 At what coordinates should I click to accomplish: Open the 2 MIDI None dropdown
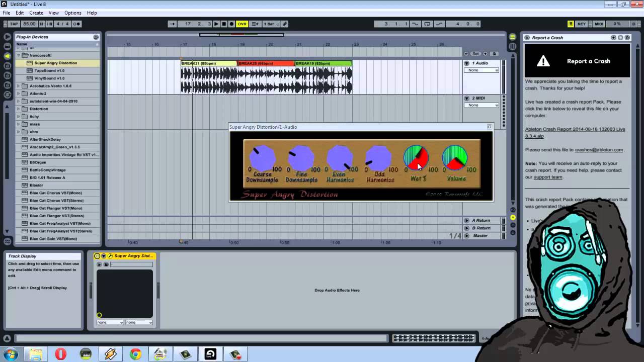tap(481, 105)
